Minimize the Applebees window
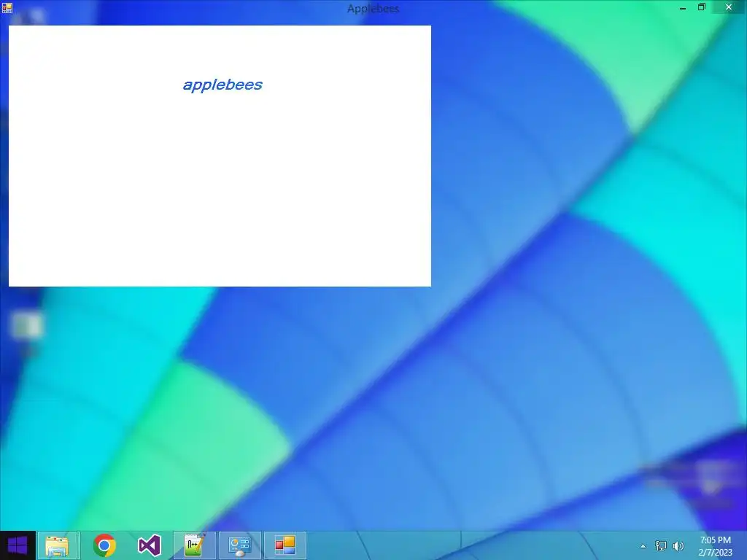 683,7
